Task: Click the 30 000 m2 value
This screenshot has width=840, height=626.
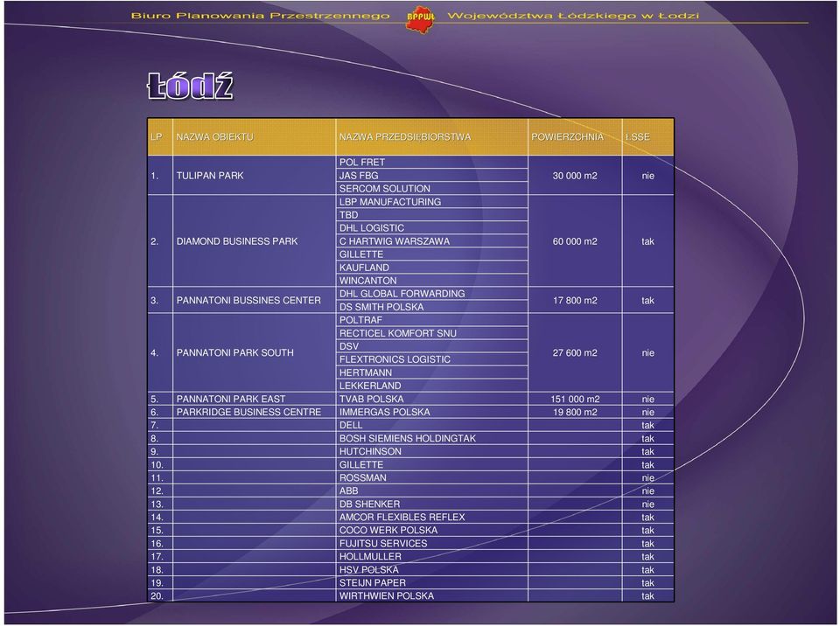Action: tap(575, 176)
